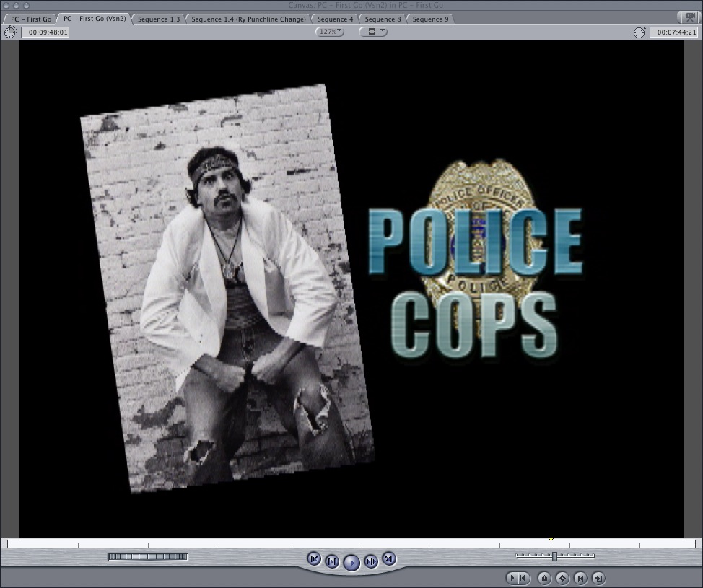Open the Sequence 1.4 (Ry Punchline Change) tab
This screenshot has width=703, height=588.
248,19
